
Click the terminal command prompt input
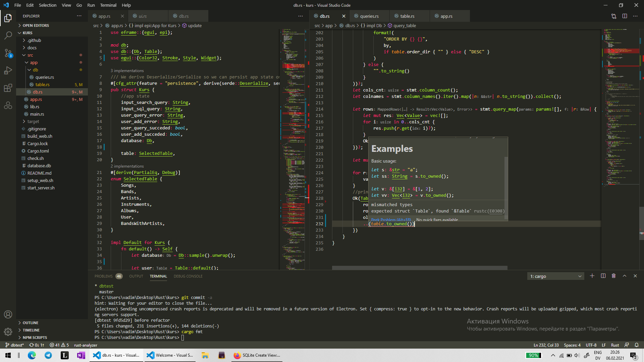coord(183,337)
